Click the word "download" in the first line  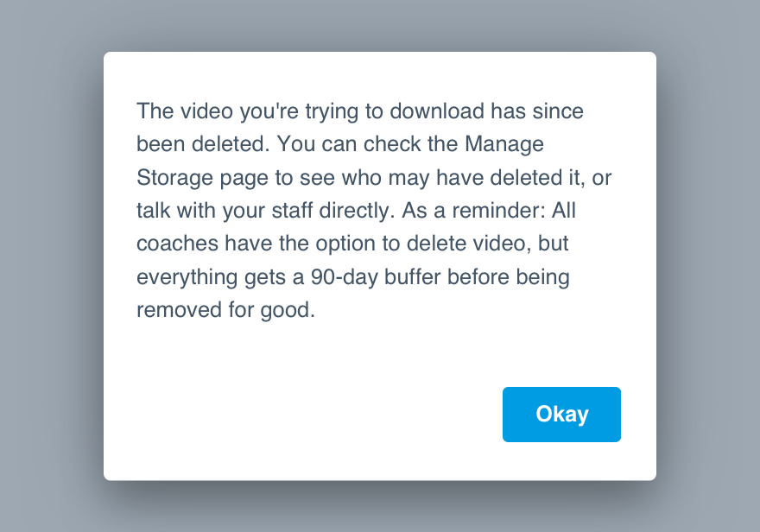pyautogui.click(x=437, y=111)
